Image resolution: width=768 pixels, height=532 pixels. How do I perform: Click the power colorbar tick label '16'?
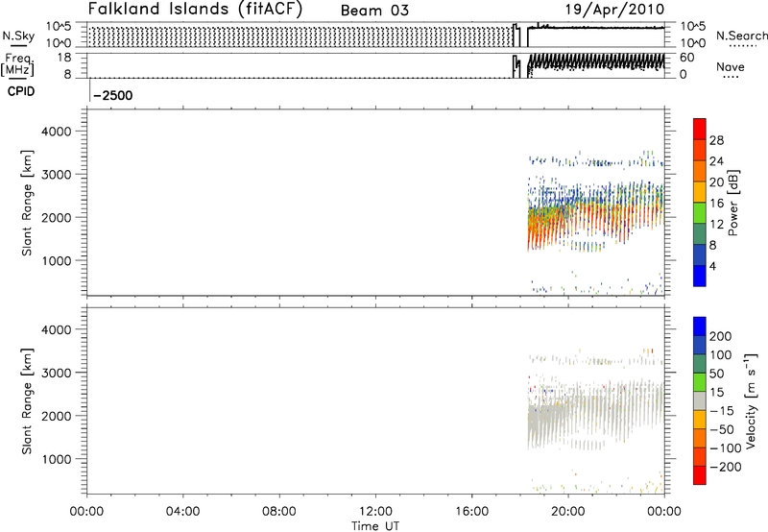pyautogui.click(x=716, y=203)
